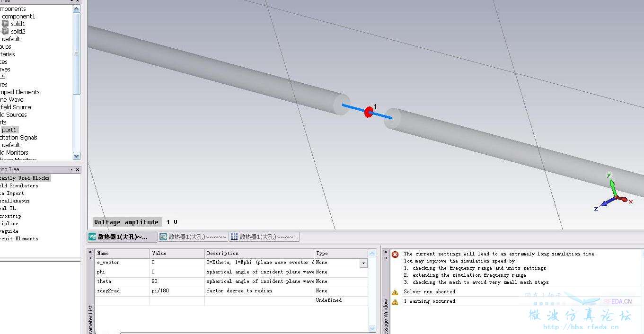Select the Field Sources tree item
This screenshot has height=334, width=644.
[14, 114]
